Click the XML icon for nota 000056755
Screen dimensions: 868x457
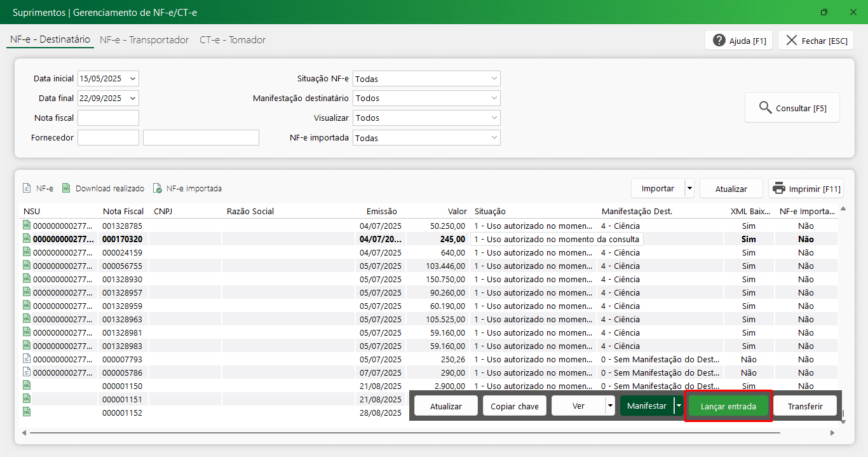(27, 266)
